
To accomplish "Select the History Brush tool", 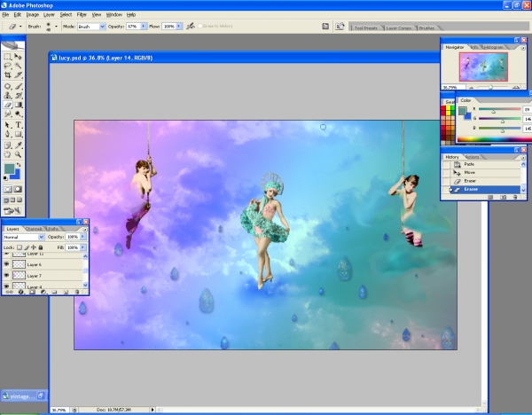I will [x=19, y=96].
